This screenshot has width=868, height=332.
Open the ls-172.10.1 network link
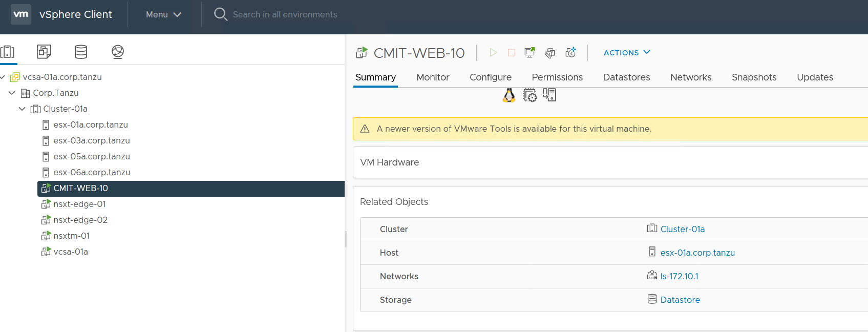point(679,276)
